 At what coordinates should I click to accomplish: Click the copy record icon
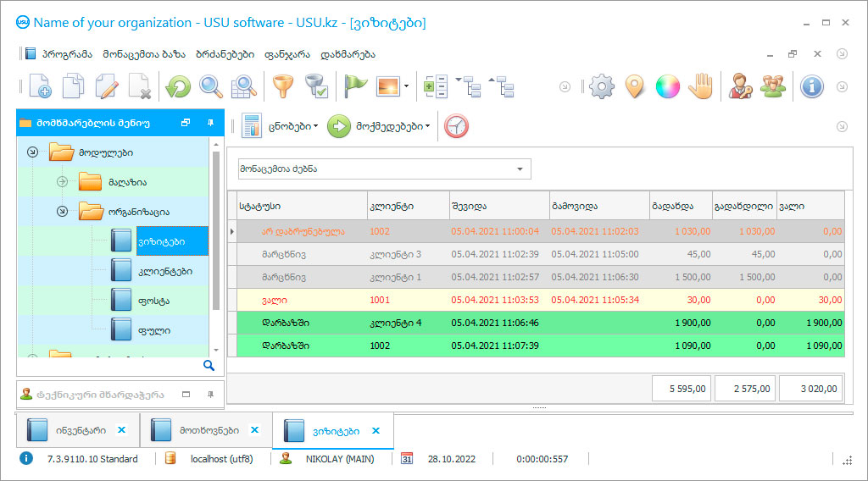tap(73, 86)
